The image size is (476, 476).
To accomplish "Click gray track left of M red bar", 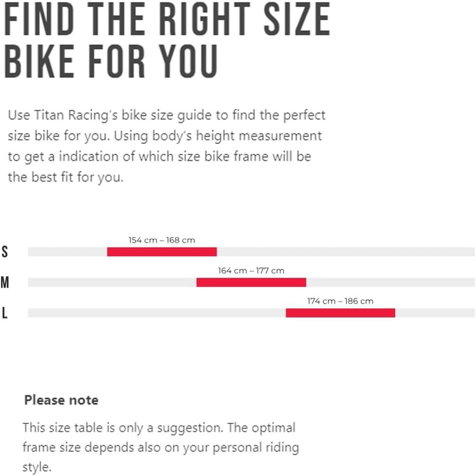I will 112,282.
